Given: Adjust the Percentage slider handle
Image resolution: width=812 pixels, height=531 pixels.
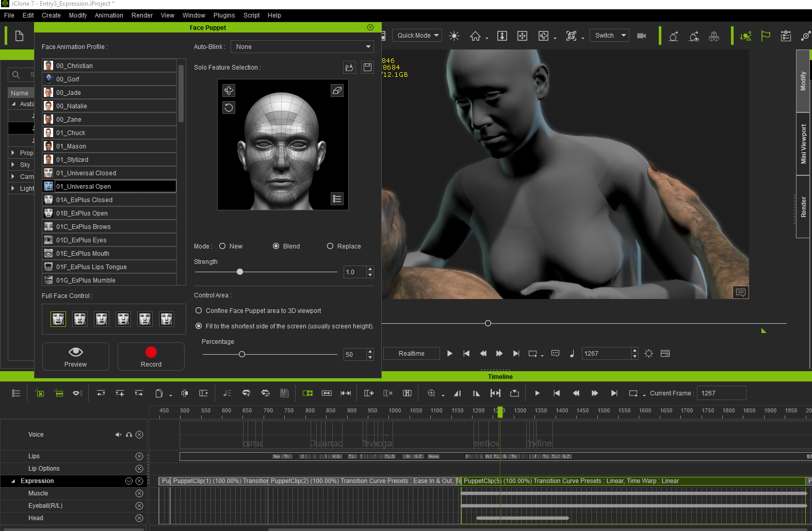Looking at the screenshot, I should click(242, 354).
